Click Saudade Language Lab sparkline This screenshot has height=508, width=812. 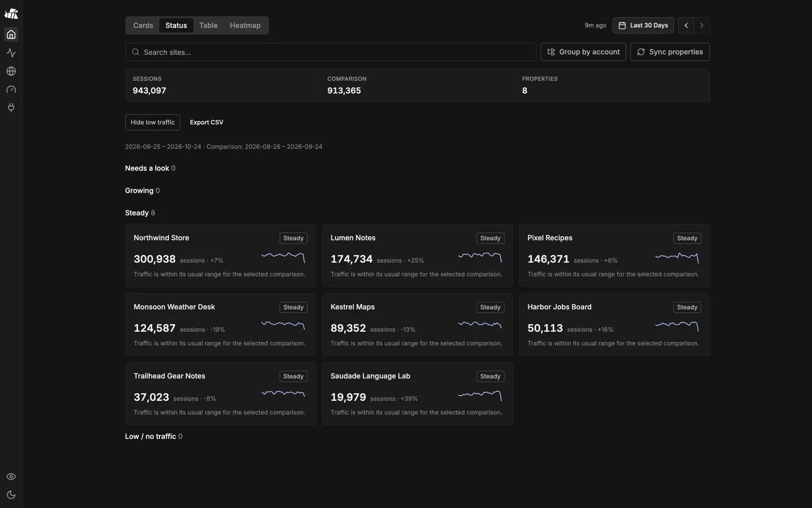coord(480,395)
